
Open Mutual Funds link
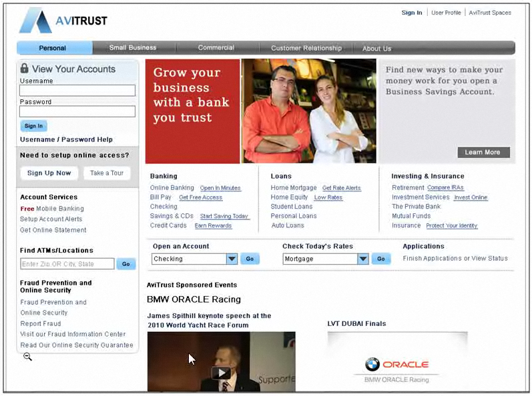pos(411,216)
